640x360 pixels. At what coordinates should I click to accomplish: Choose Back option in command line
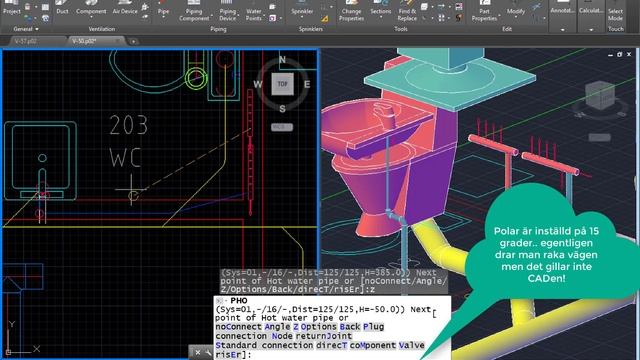[x=350, y=327]
